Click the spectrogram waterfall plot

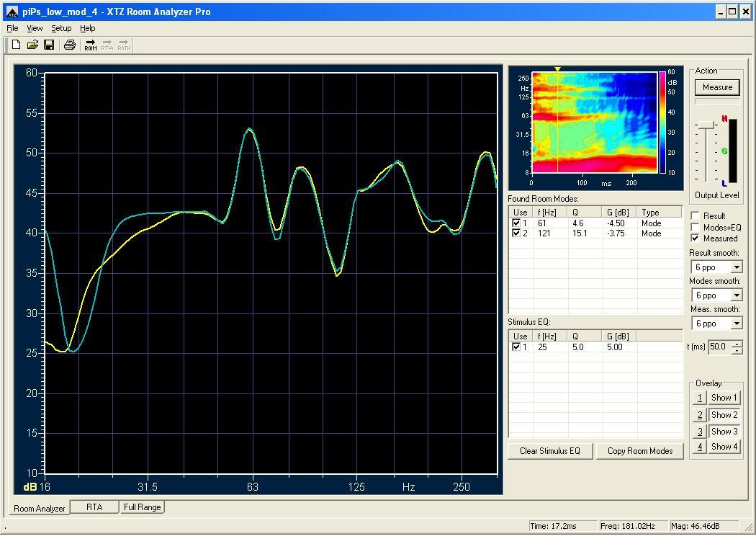click(x=595, y=122)
